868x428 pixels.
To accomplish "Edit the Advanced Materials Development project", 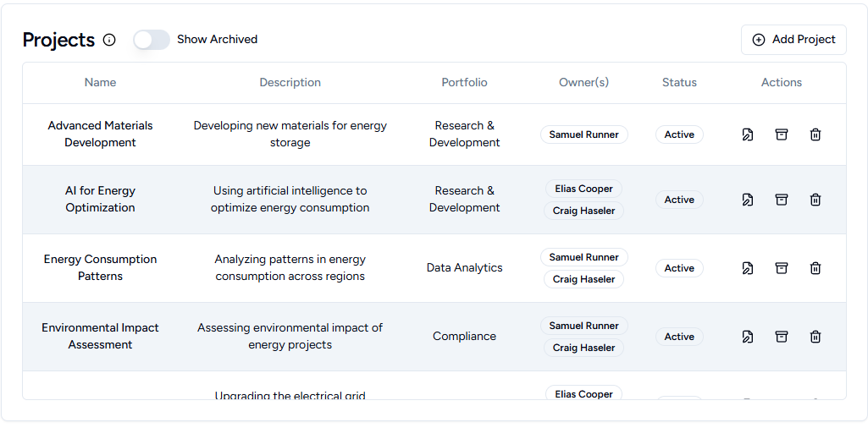I will click(x=748, y=134).
